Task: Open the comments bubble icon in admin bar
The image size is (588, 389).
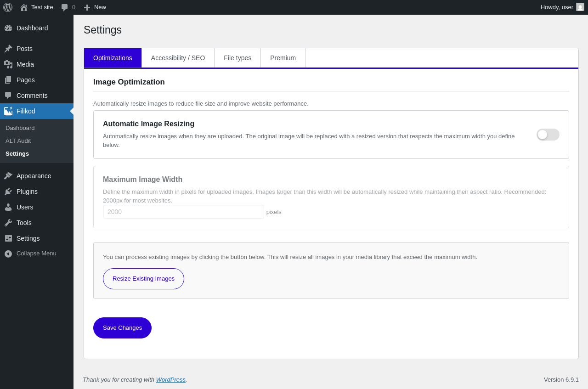Action: pyautogui.click(x=65, y=7)
